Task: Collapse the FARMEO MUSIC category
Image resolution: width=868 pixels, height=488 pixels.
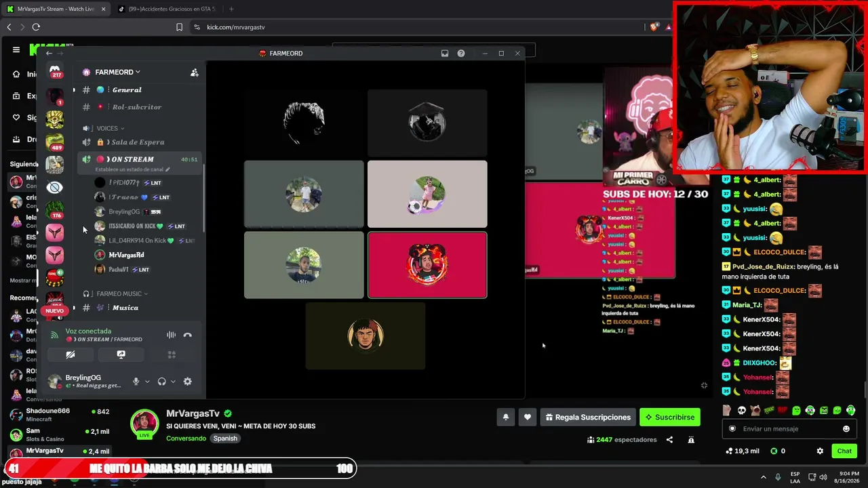Action: point(122,294)
